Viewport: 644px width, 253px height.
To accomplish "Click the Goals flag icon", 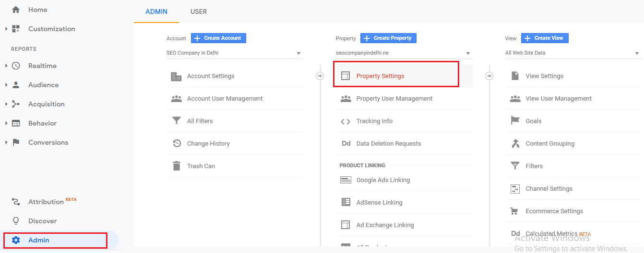I will 515,121.
